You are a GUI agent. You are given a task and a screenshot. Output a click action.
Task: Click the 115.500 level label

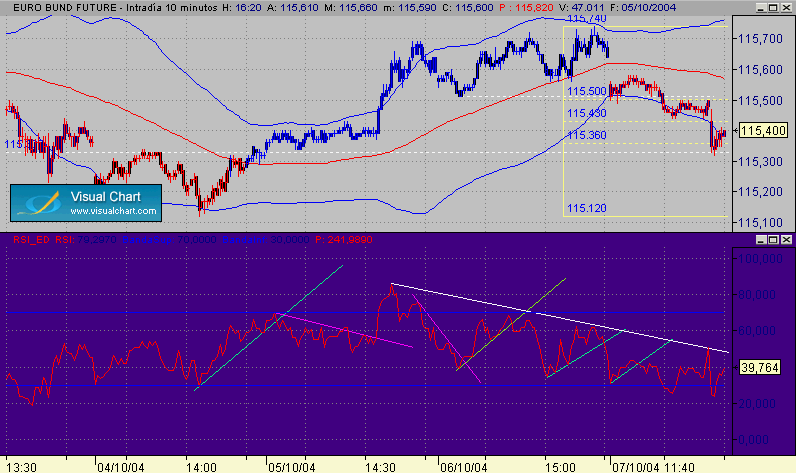click(x=587, y=91)
